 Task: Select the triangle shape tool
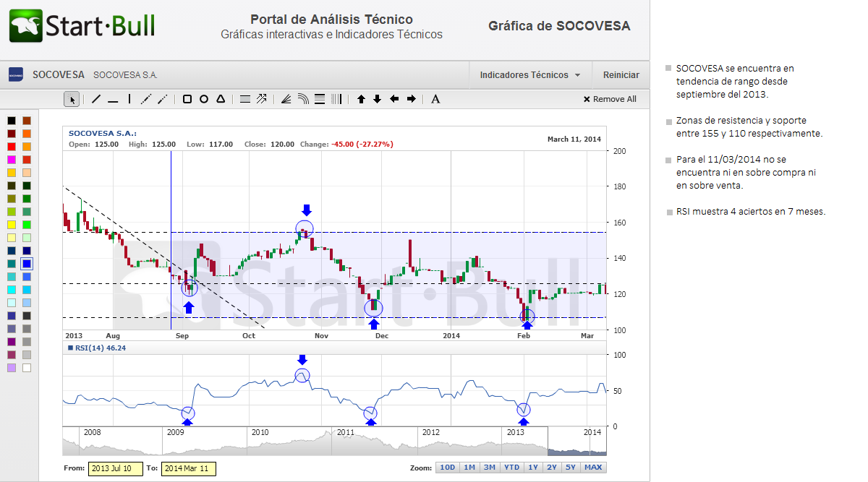coord(221,99)
